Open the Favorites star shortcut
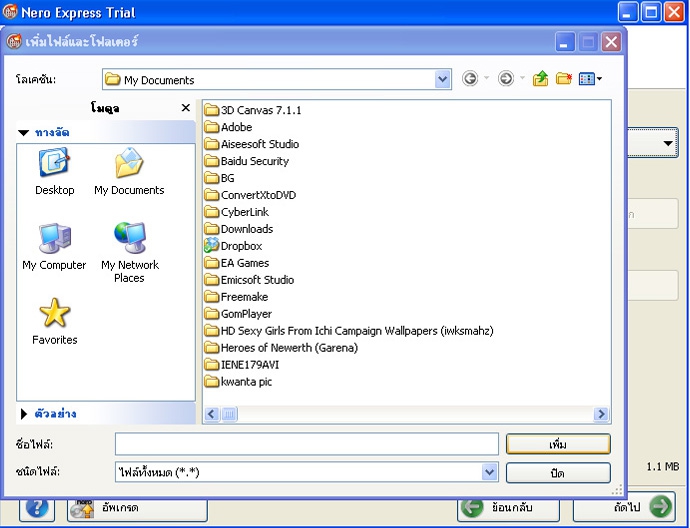The height and width of the screenshot is (528, 690). pyautogui.click(x=55, y=313)
